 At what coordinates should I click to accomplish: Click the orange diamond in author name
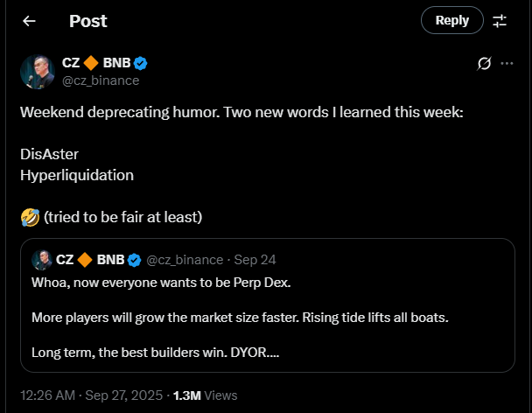tap(92, 63)
